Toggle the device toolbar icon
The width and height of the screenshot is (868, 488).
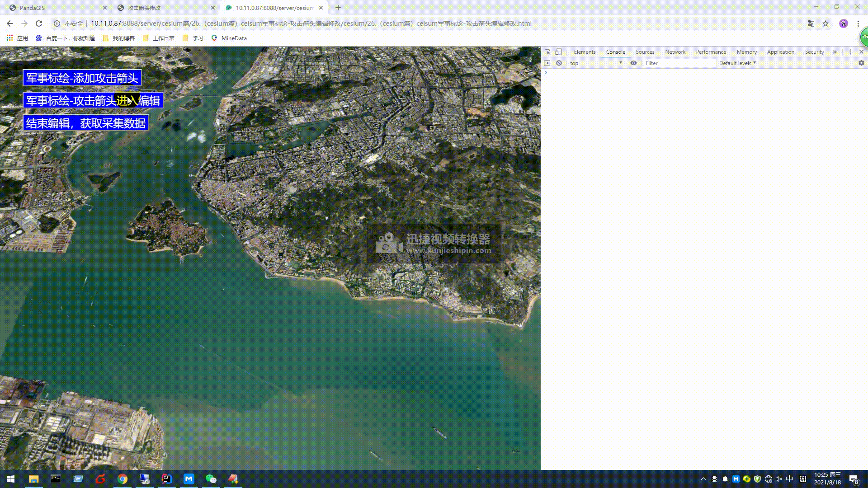(558, 52)
